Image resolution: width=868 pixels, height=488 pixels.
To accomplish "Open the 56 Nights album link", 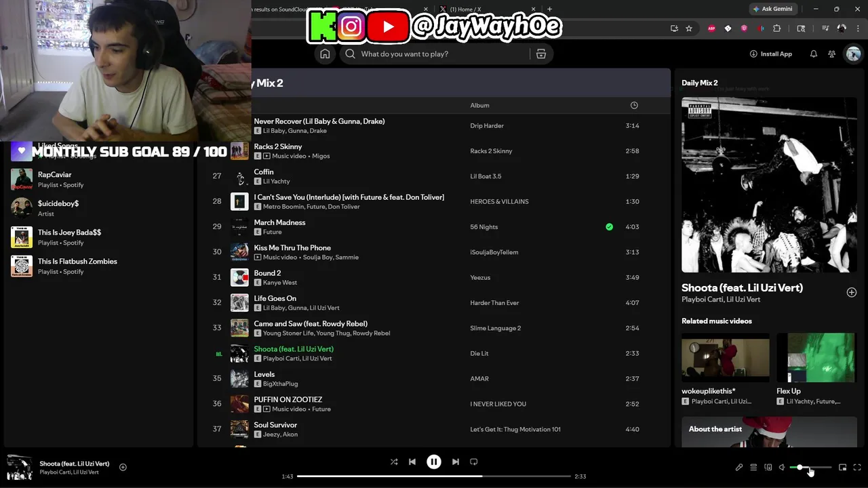I will point(484,227).
